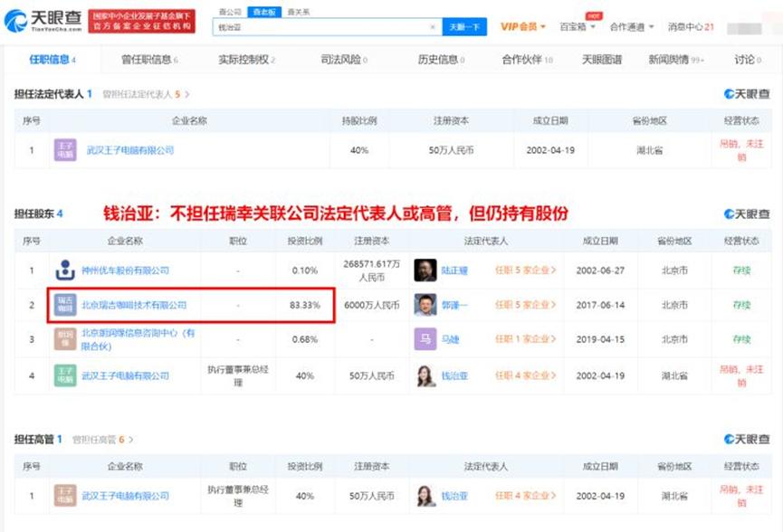Select 陆正耀's portrait photo
The width and height of the screenshot is (783, 532).
pos(425,270)
